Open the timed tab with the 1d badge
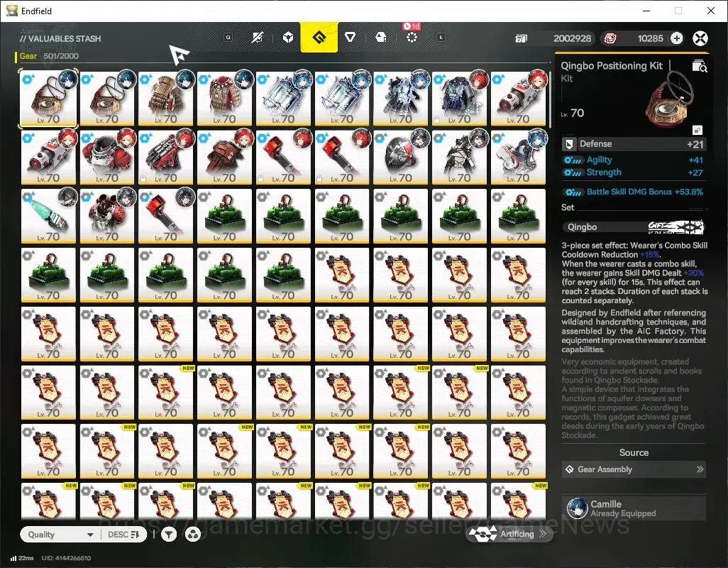 (412, 37)
